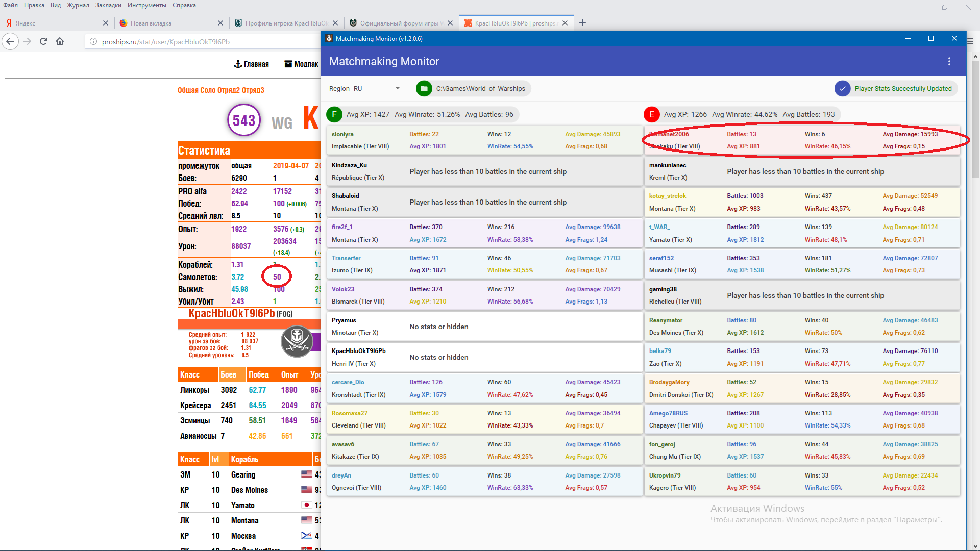Click the green folder icon for game path
980x551 pixels.
pos(424,89)
